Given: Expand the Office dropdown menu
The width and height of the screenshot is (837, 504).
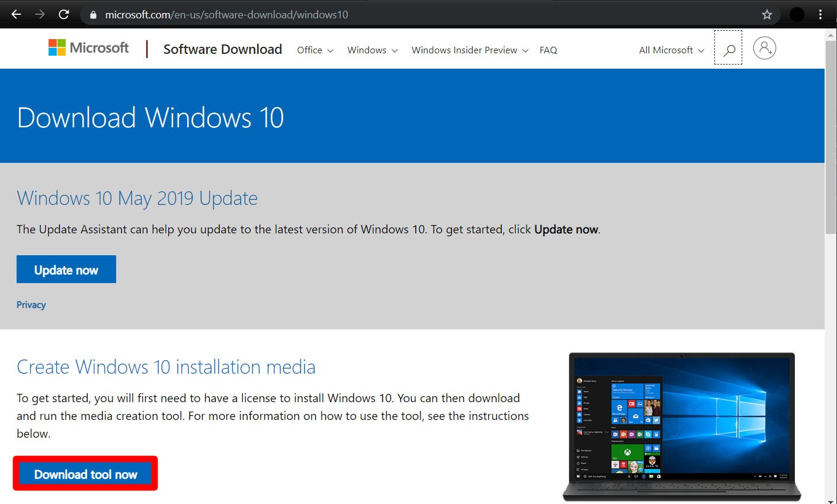Looking at the screenshot, I should pyautogui.click(x=314, y=50).
